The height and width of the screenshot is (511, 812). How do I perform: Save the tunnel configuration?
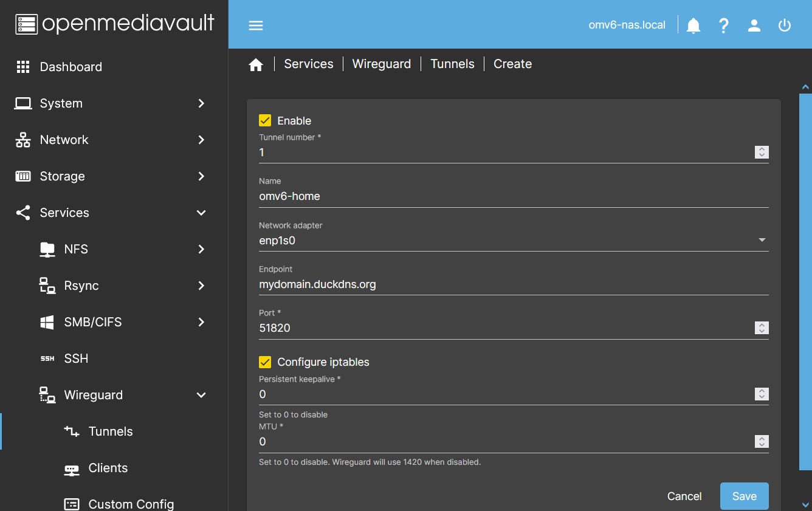click(744, 496)
